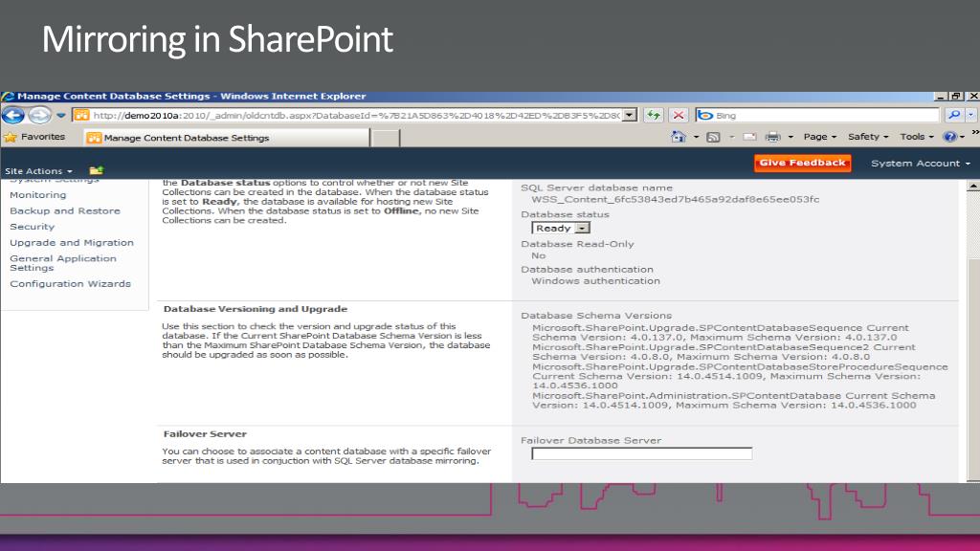Click the Failover Server section heading
980x551 pixels.
pos(205,433)
